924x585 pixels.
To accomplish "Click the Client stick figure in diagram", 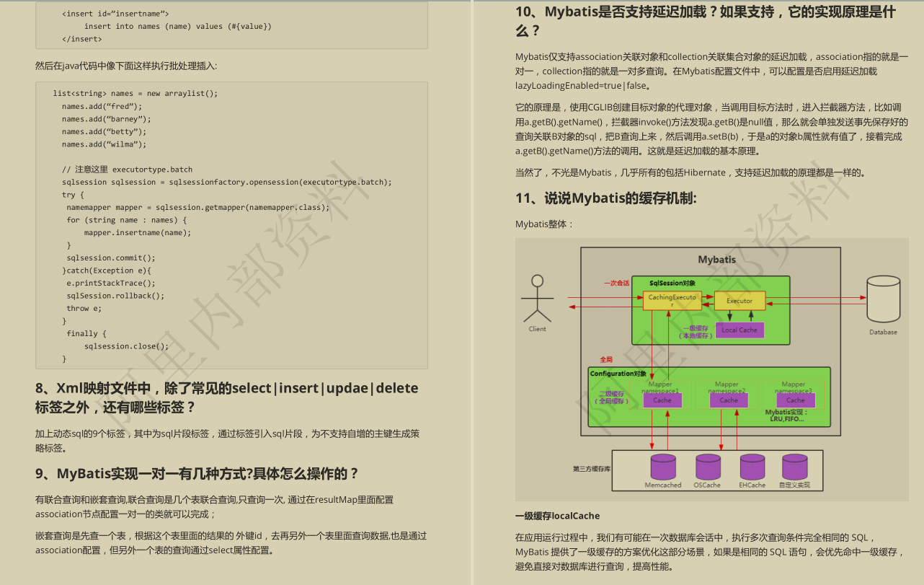I will (x=537, y=299).
